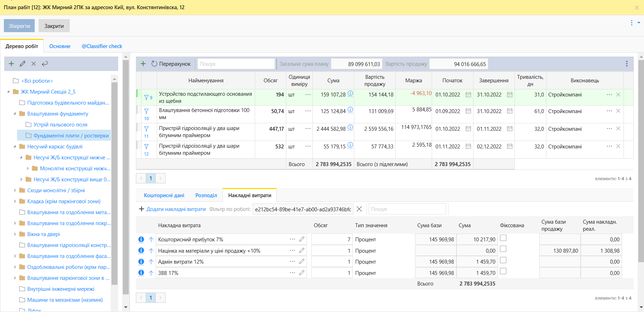Close the yellow plan header bar
Viewport: 644px width, 312px height.
(637, 7)
